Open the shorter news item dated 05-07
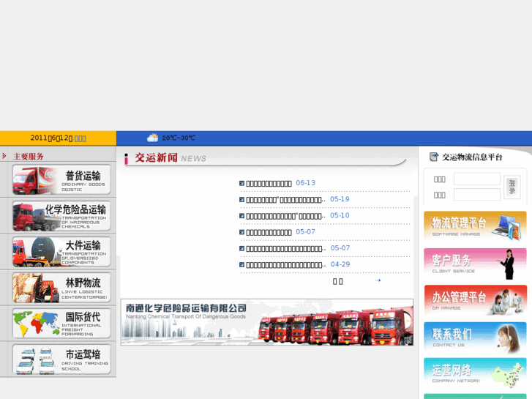Screen dimensions: 532x399 pos(269,232)
